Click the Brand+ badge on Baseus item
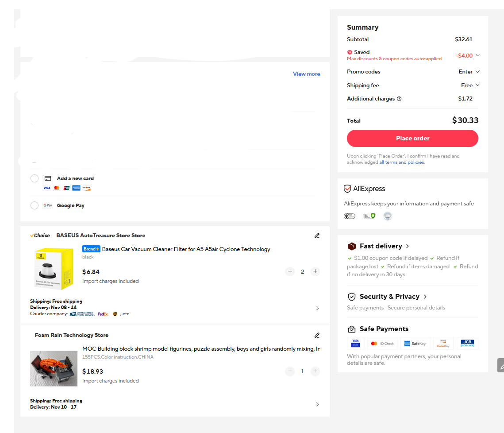This screenshot has height=433, width=504. point(91,249)
